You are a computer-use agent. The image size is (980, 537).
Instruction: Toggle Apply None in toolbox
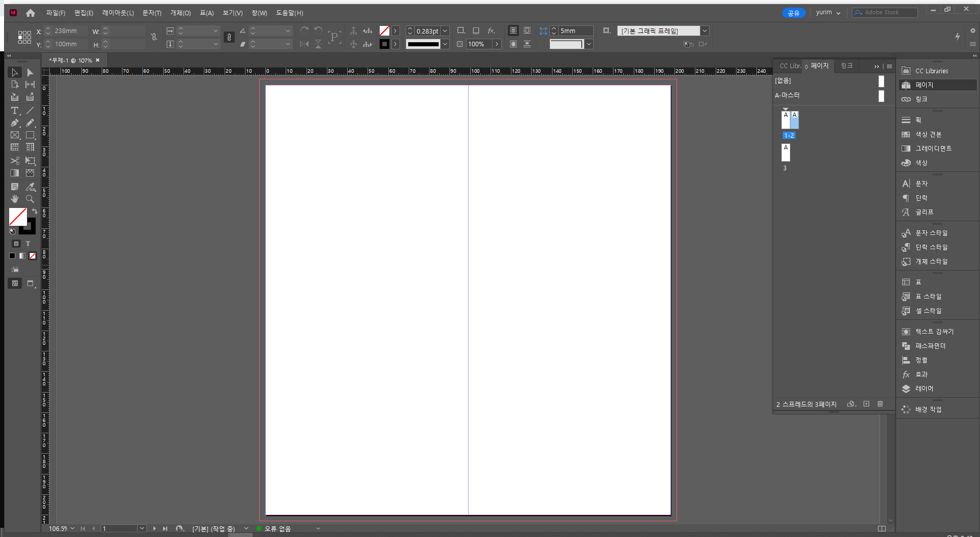(x=33, y=256)
